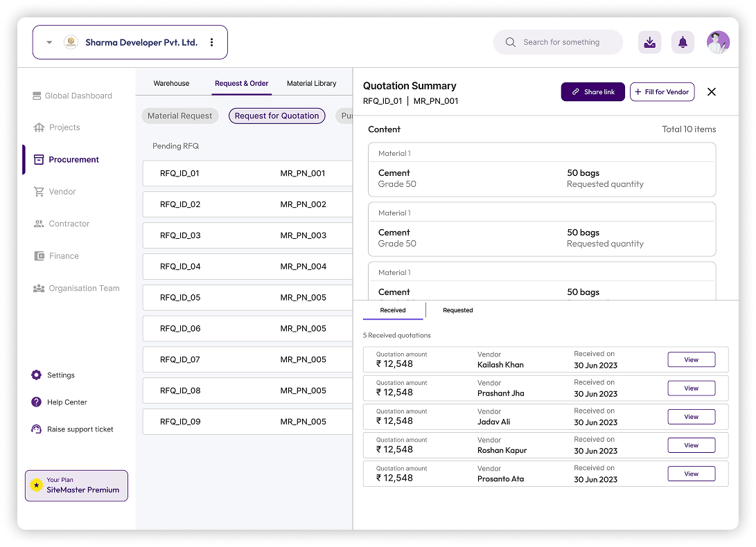
Task: Open Settings from the sidebar
Action: click(60, 375)
